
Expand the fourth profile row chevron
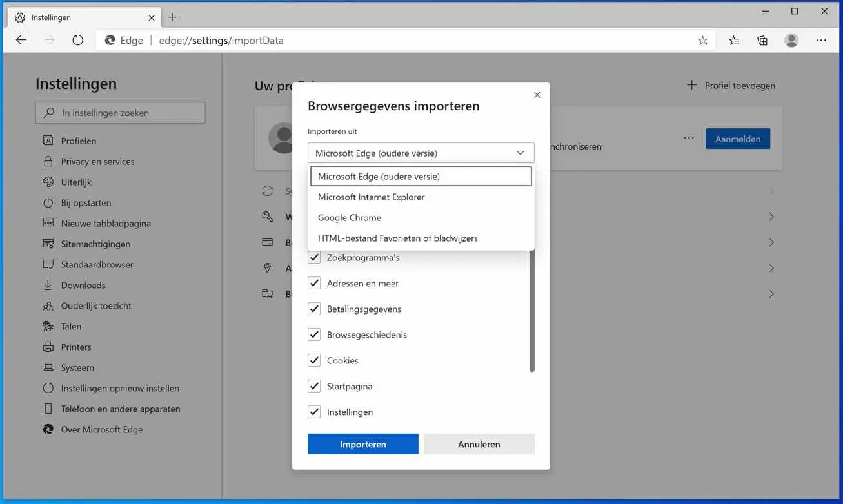[771, 268]
